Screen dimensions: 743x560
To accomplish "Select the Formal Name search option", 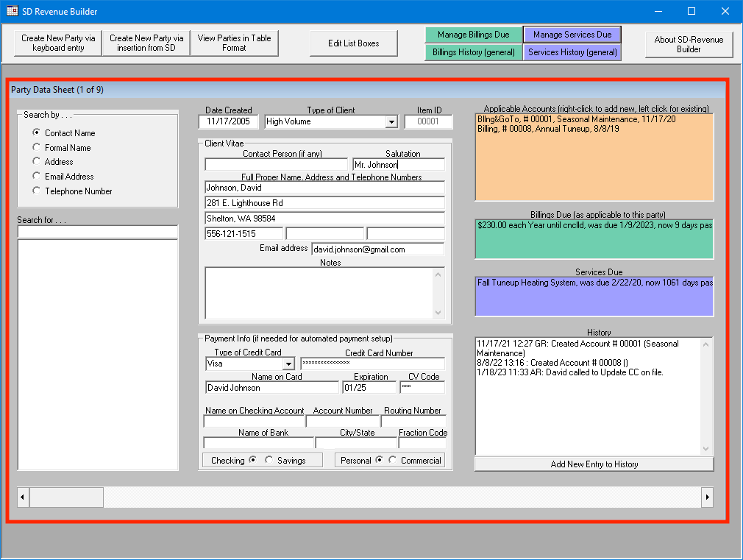I will tap(37, 148).
